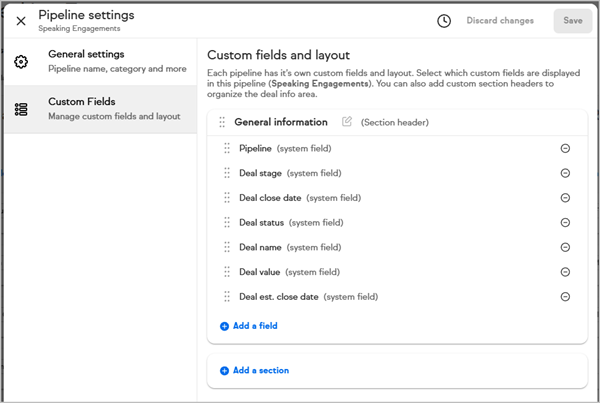600x403 pixels.
Task: Click the Deal stage drag handle
Action: tap(227, 173)
